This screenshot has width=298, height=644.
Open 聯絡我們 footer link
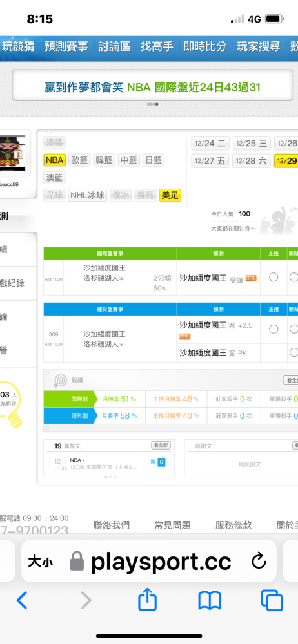[112, 525]
